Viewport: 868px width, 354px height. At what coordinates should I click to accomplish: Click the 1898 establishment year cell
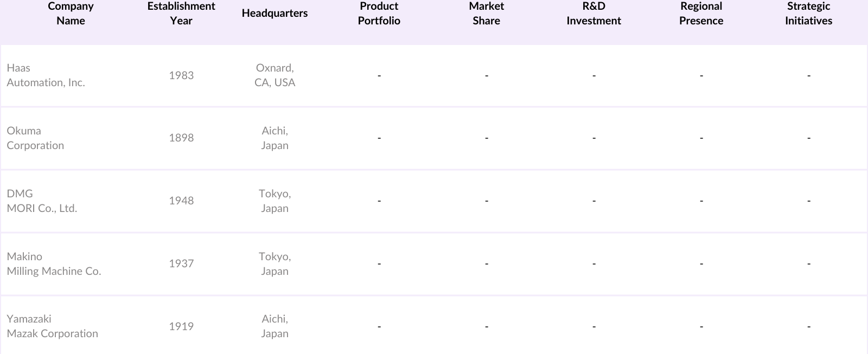[181, 138]
